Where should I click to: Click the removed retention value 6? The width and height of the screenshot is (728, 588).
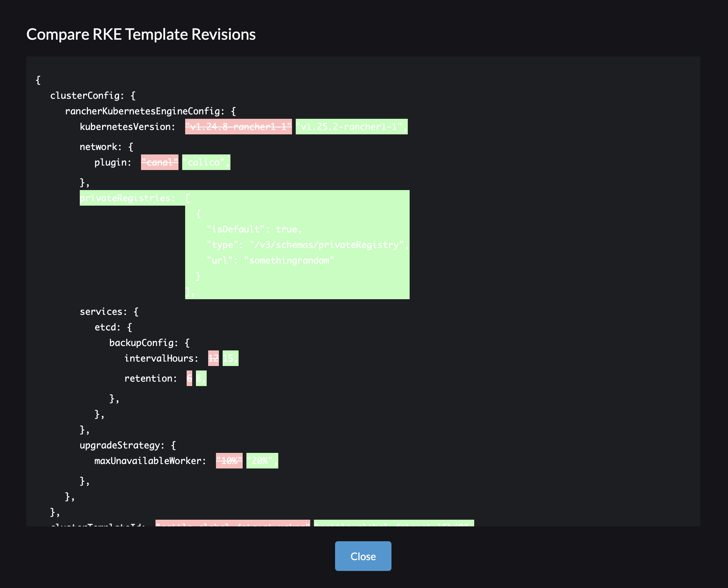[189, 378]
